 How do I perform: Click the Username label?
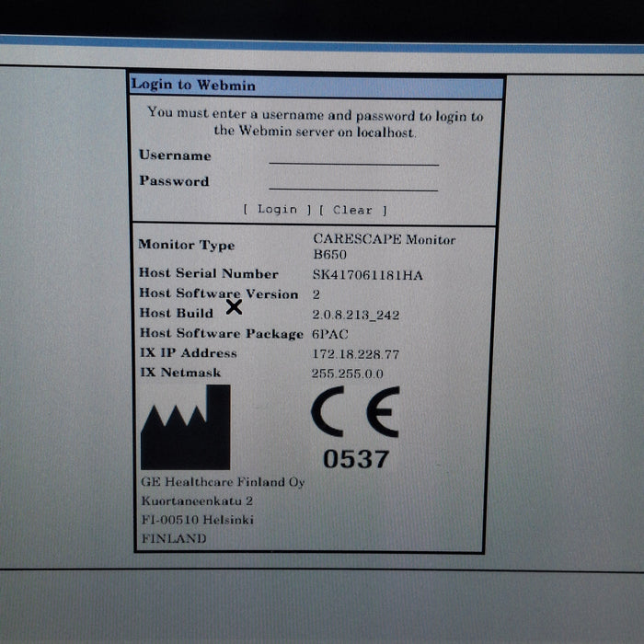point(175,155)
